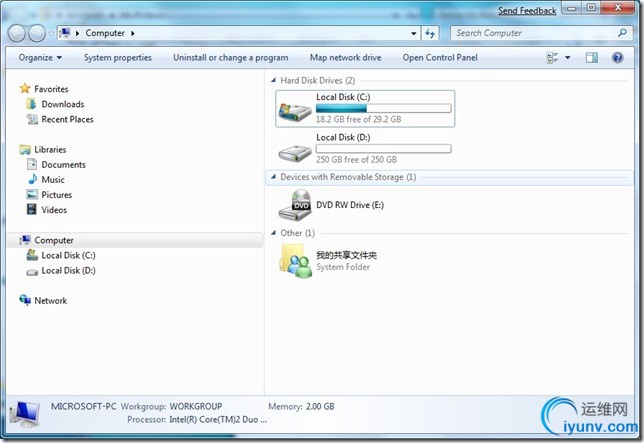Go forward with the Forward arrow button
The image size is (644, 443).
click(37, 33)
